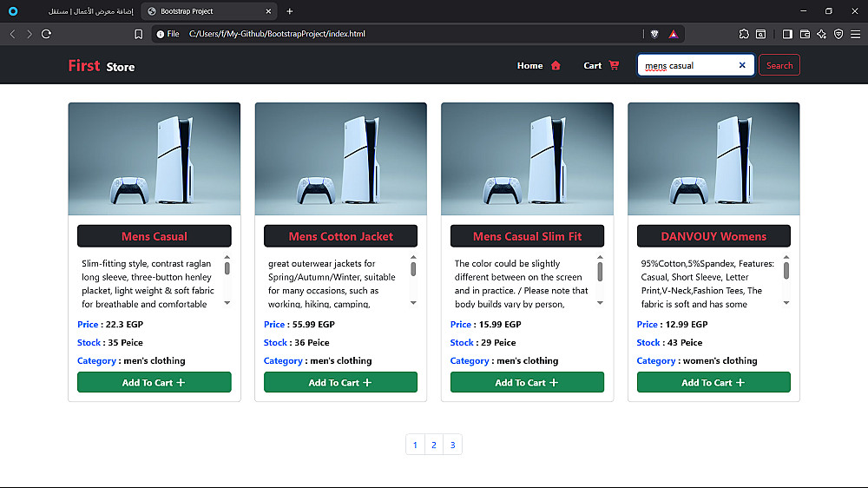Open the extensions puzzle icon
This screenshot has width=868, height=488.
pos(744,34)
